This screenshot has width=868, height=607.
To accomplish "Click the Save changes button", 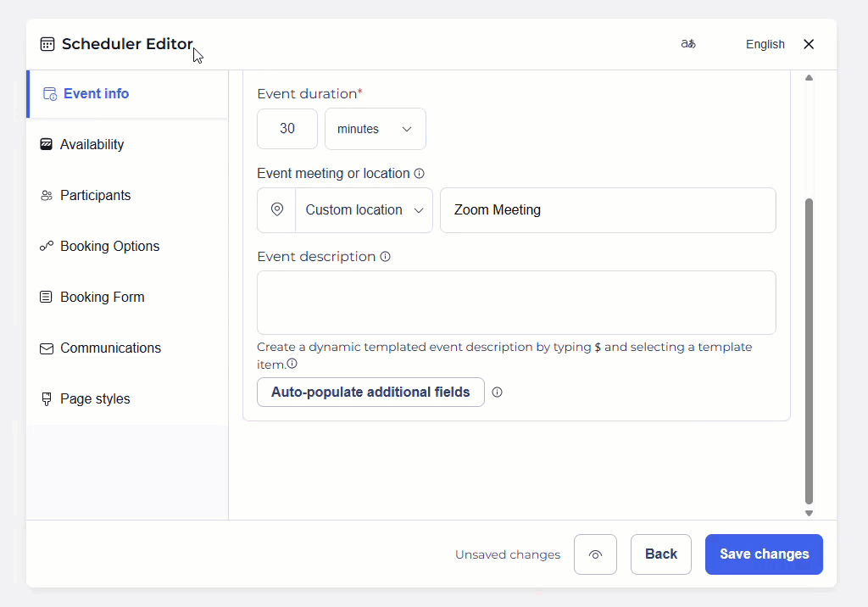I will [764, 554].
